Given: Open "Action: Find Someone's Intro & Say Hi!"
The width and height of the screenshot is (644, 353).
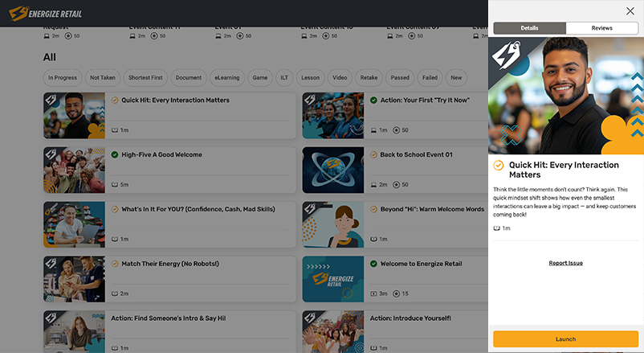Looking at the screenshot, I should 169,318.
